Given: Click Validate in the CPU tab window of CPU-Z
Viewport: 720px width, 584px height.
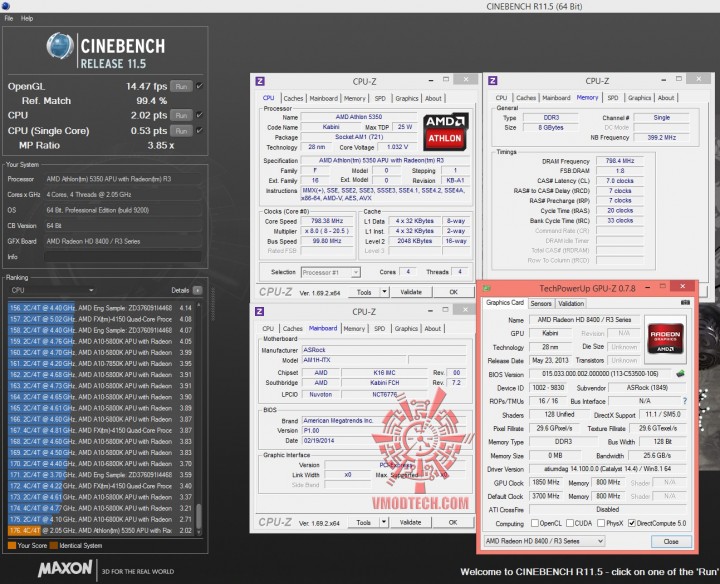Looking at the screenshot, I should pyautogui.click(x=411, y=292).
